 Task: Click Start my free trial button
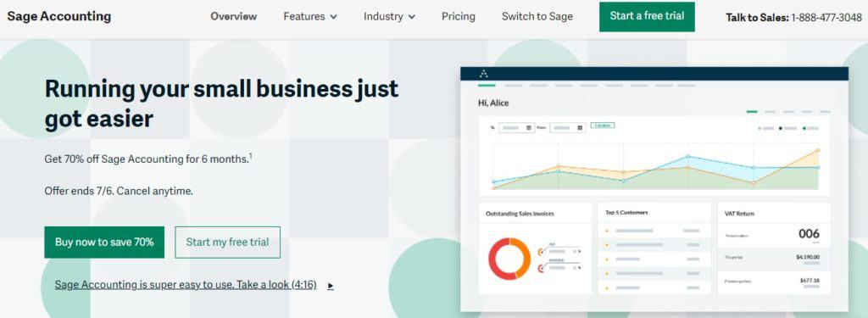pyautogui.click(x=227, y=242)
